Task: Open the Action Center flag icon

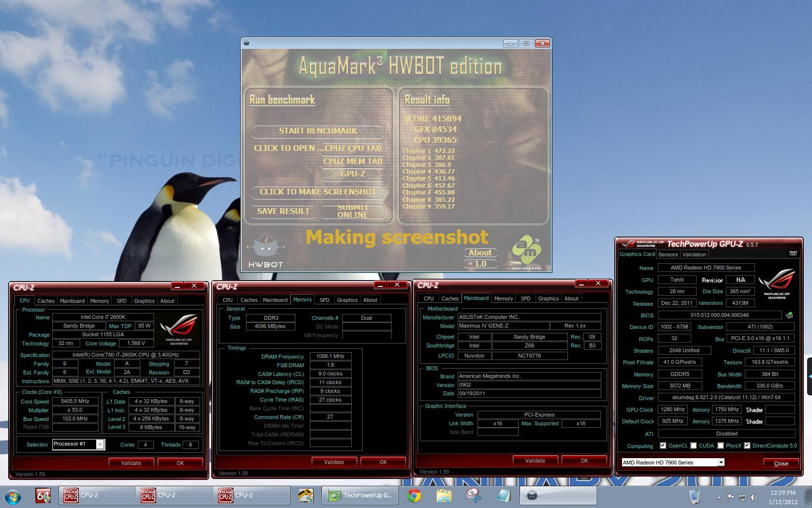Action: tap(730, 497)
